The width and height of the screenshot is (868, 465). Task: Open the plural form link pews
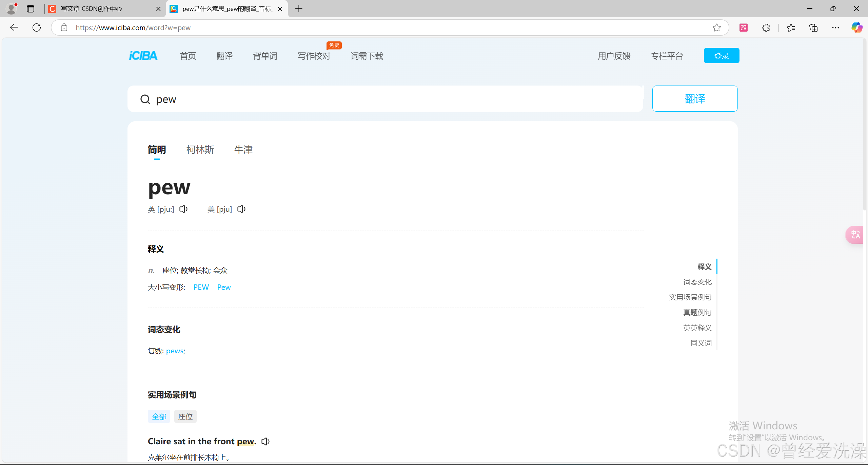click(x=175, y=351)
